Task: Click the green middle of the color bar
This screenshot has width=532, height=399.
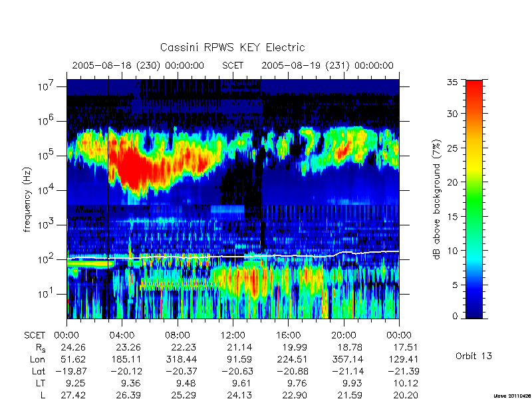Action: [474, 199]
